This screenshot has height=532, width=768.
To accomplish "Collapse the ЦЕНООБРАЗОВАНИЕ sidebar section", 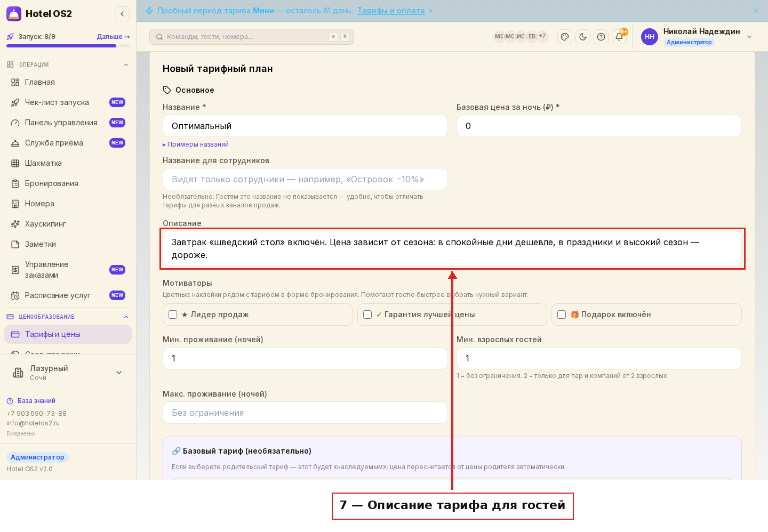I will (x=126, y=317).
